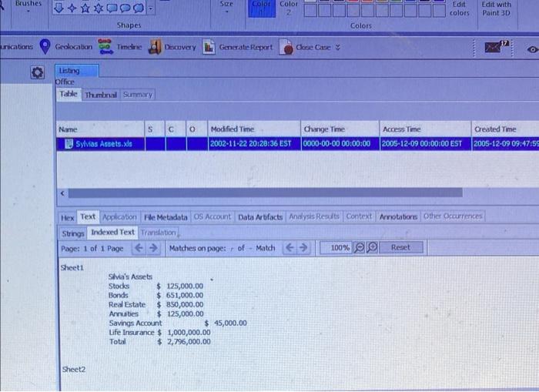Viewport: 539px width, 392px height.
Task: Click Close Case in toolbar
Action: 305,47
